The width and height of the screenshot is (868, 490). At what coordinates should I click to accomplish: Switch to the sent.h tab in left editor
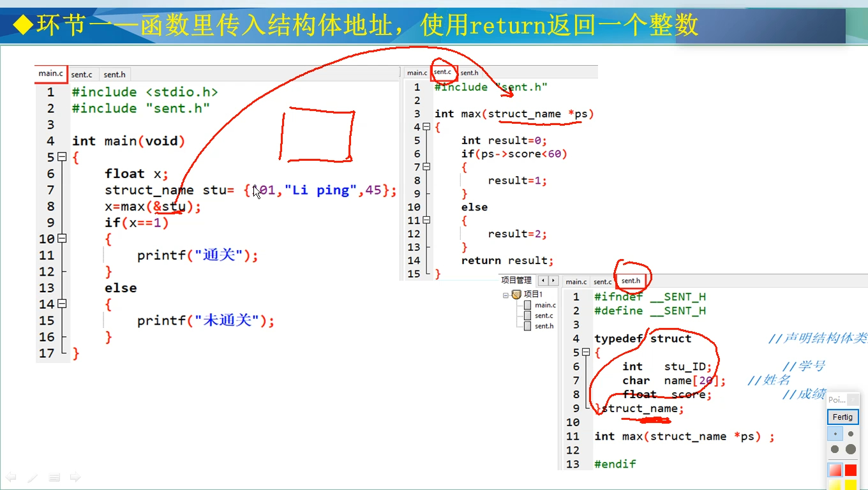[x=114, y=75]
